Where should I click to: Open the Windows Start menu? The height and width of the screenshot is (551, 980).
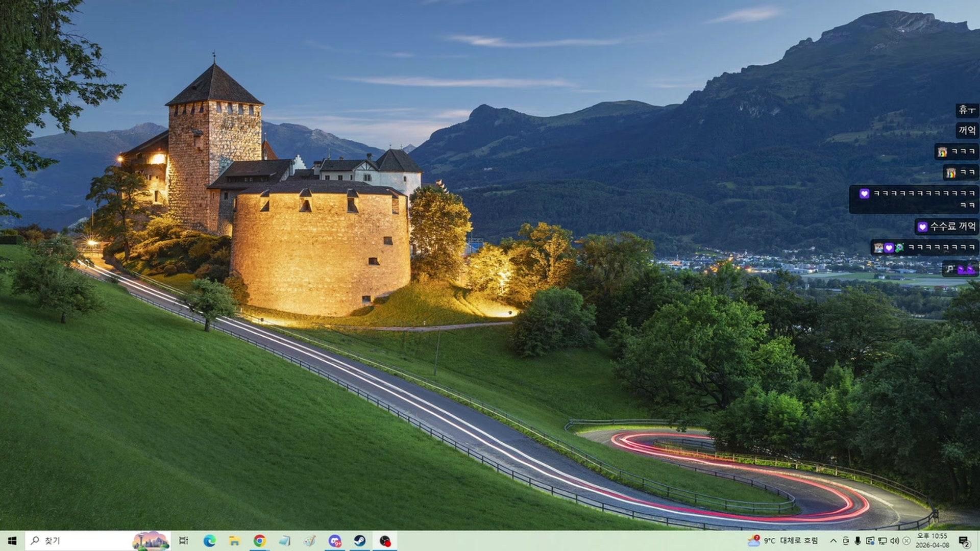(x=12, y=541)
